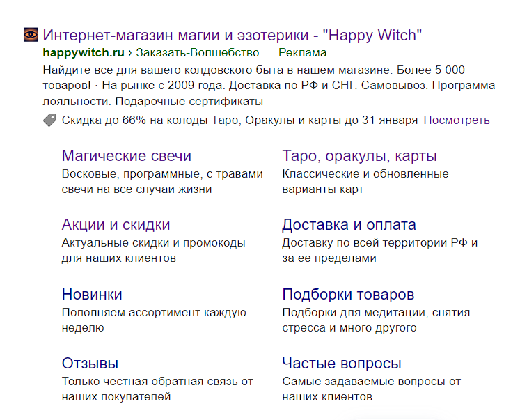Screen dimensions: 520x420
Task: Open the Заказать-Волшебство breadcrumb link
Action: [203, 52]
